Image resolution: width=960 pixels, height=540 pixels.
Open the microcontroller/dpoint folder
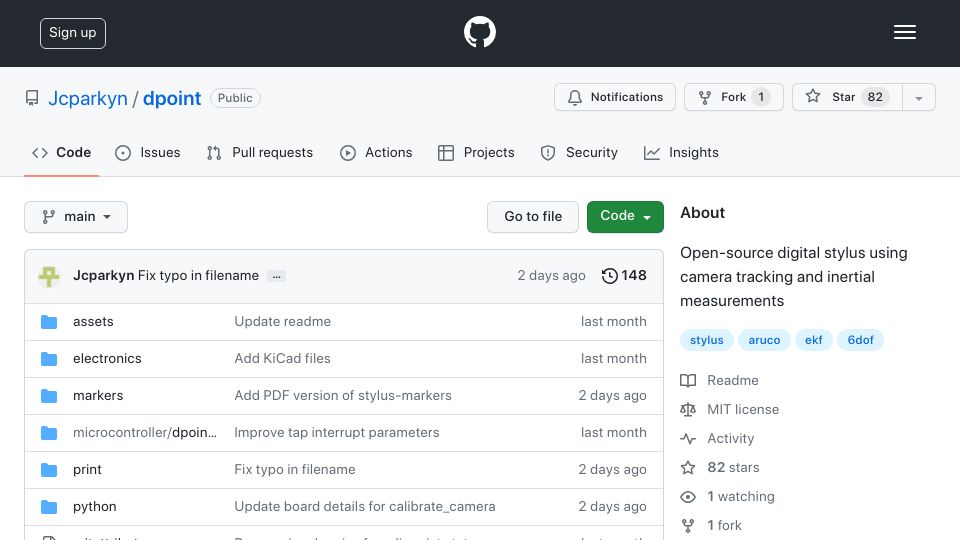144,432
